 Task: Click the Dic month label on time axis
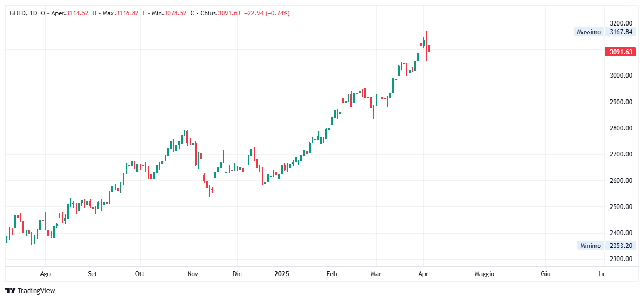click(x=237, y=274)
